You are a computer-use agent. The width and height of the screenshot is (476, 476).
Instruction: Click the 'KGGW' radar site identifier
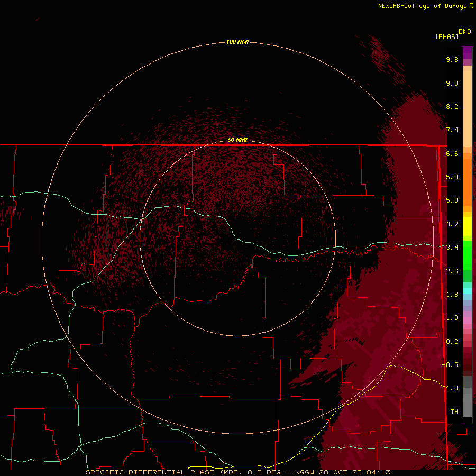(305, 472)
